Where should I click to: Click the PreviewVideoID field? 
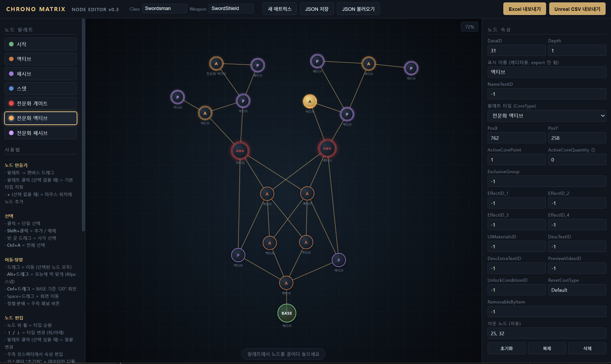577,268
